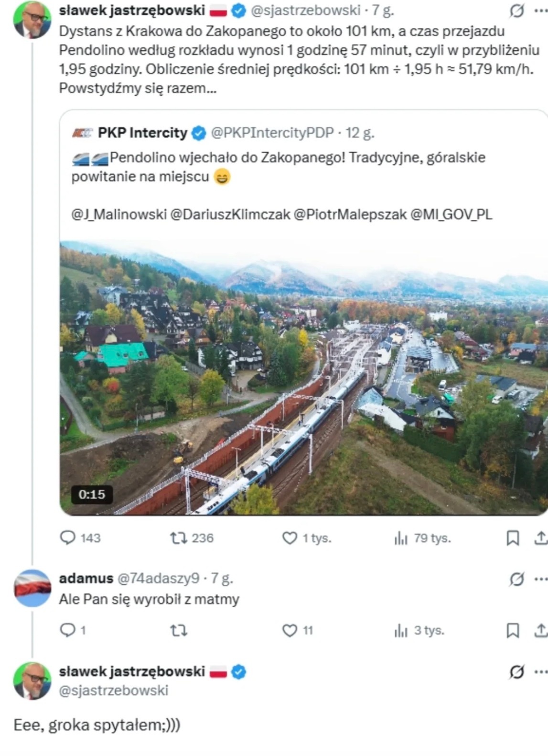Viewport: 548px width, 756px height.
Task: Reply to adamus's comment
Action: [68, 630]
